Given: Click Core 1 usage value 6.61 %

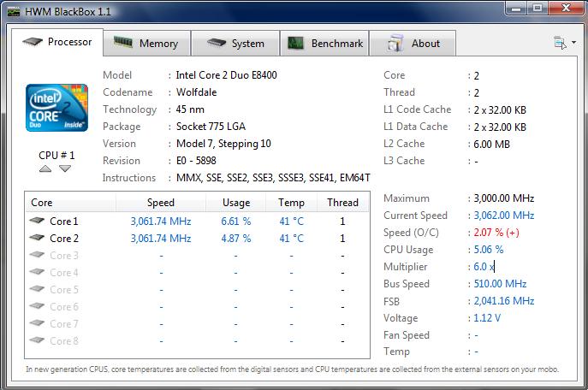Looking at the screenshot, I should coord(236,222).
